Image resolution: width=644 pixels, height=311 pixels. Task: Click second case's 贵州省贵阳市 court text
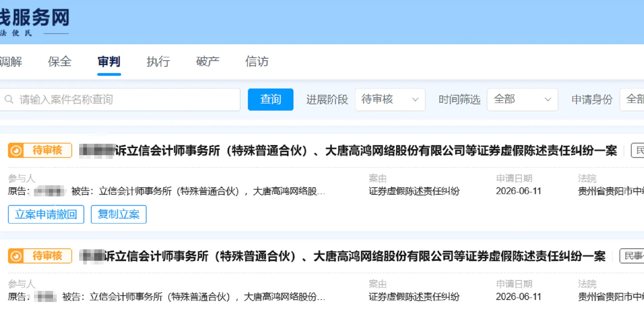point(611,297)
